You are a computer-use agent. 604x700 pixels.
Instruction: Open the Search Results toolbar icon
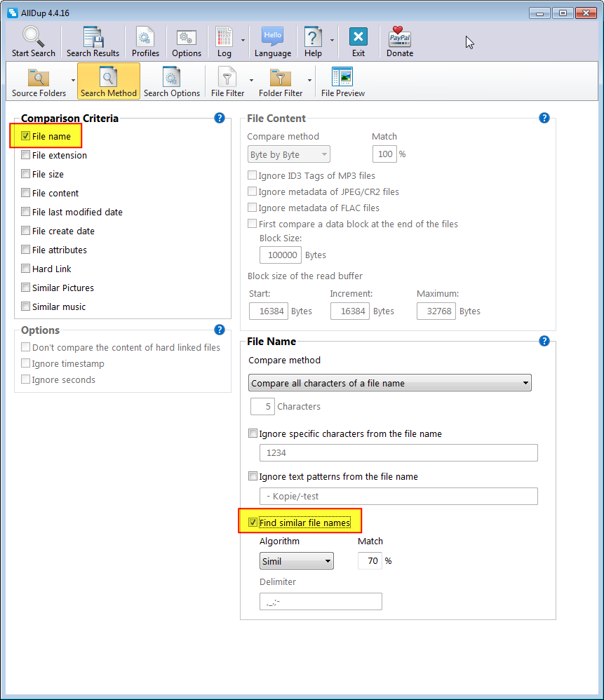tap(93, 37)
